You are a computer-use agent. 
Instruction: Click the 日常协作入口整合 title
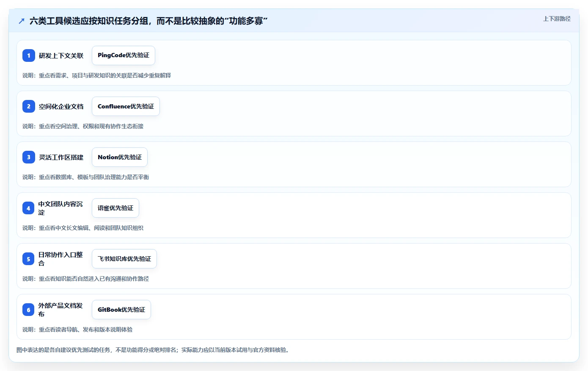click(60, 259)
